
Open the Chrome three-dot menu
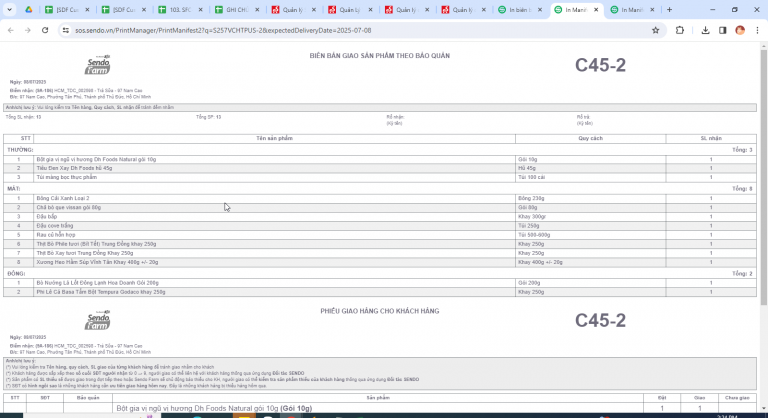tap(757, 30)
